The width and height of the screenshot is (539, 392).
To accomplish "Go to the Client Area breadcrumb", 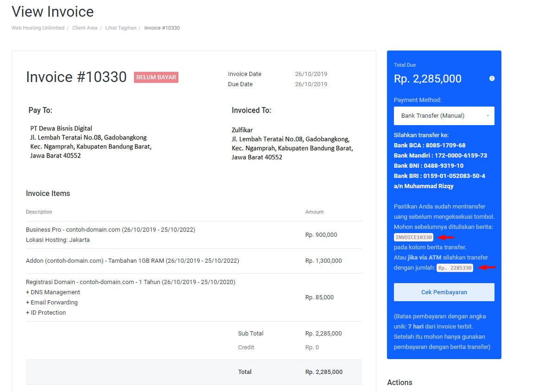I will (85, 28).
